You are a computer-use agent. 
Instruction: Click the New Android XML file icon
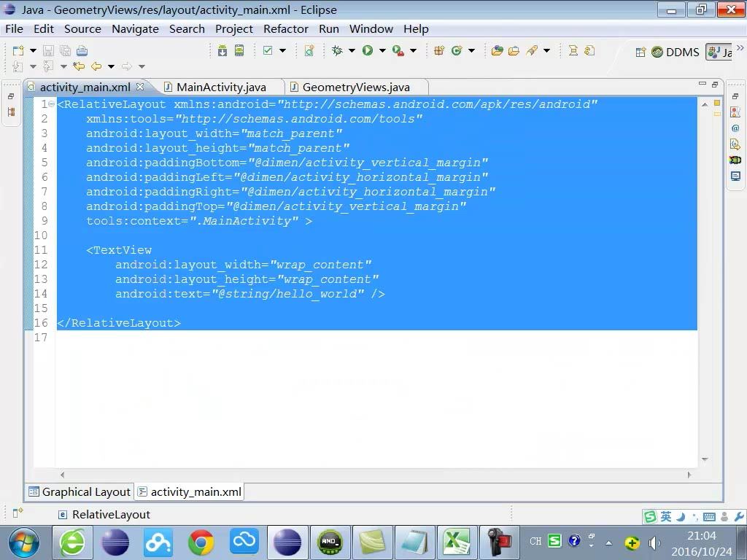309,50
